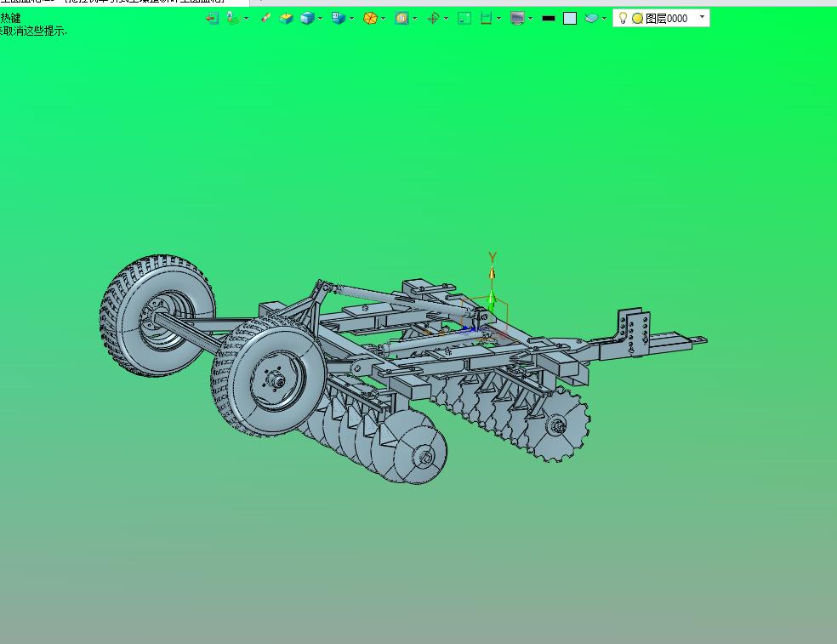
Task: Click the gray monitor display icon
Action: click(517, 19)
